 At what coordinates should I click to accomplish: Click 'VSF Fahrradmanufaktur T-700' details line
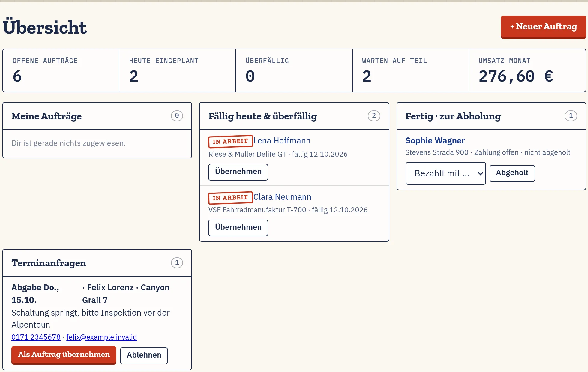[x=288, y=210]
